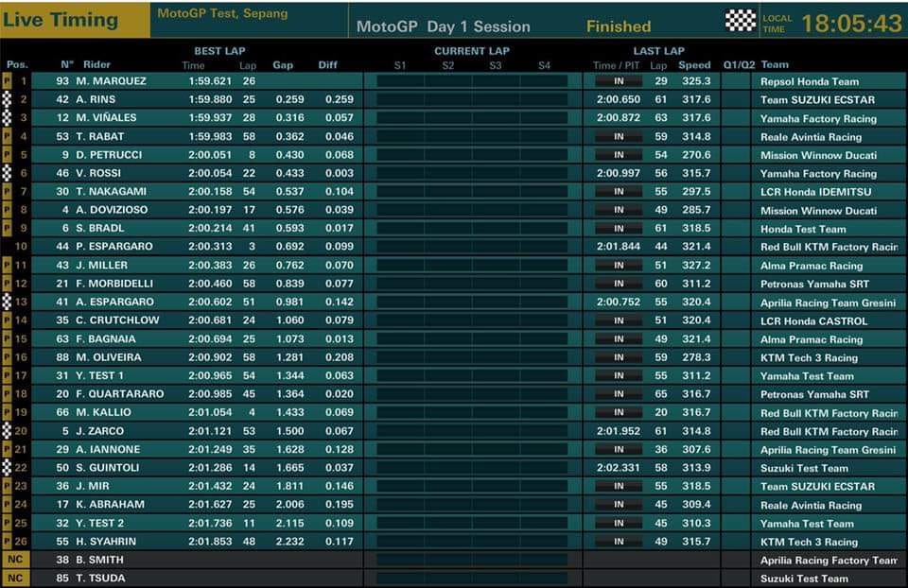Click the pit 'P' icon for T. Rabat
This screenshot has width=908, height=588.
7,136
